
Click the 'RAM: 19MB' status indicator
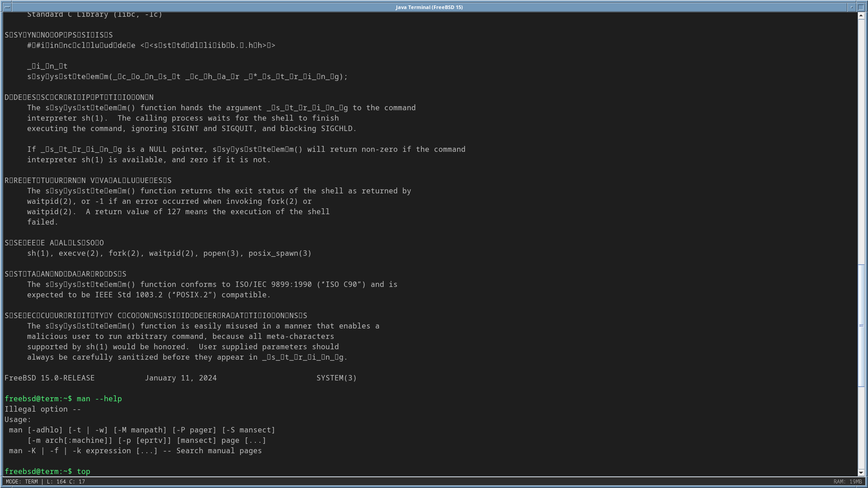point(847,482)
